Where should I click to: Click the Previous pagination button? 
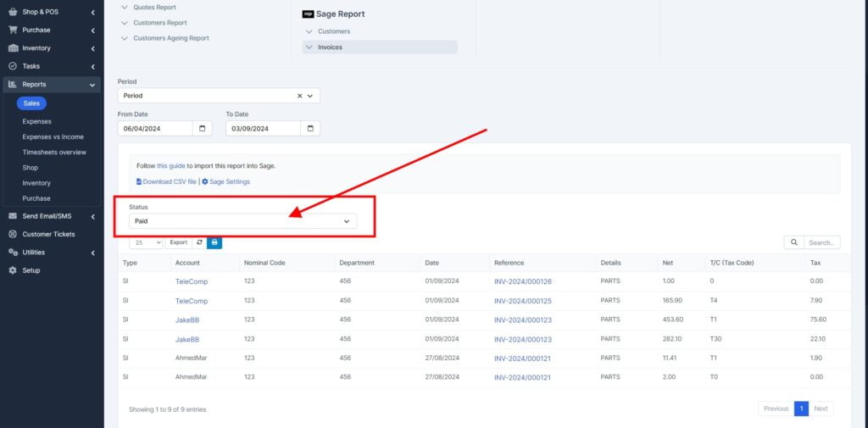(x=776, y=409)
